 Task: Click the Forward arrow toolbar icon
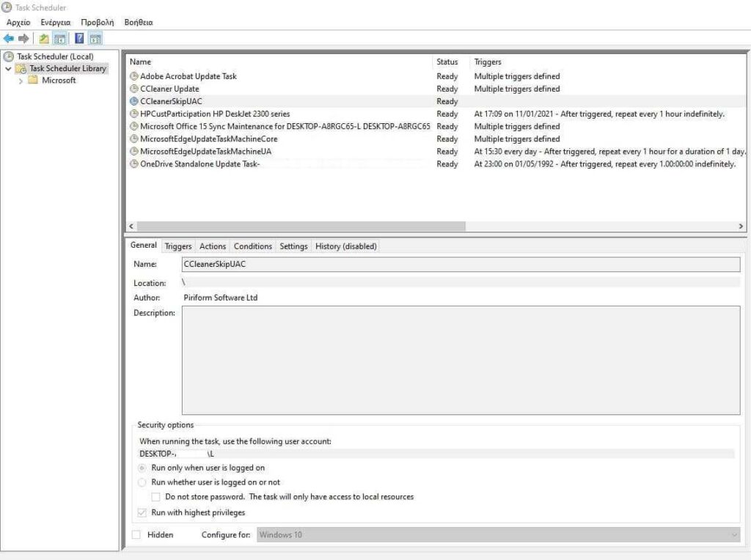23,38
